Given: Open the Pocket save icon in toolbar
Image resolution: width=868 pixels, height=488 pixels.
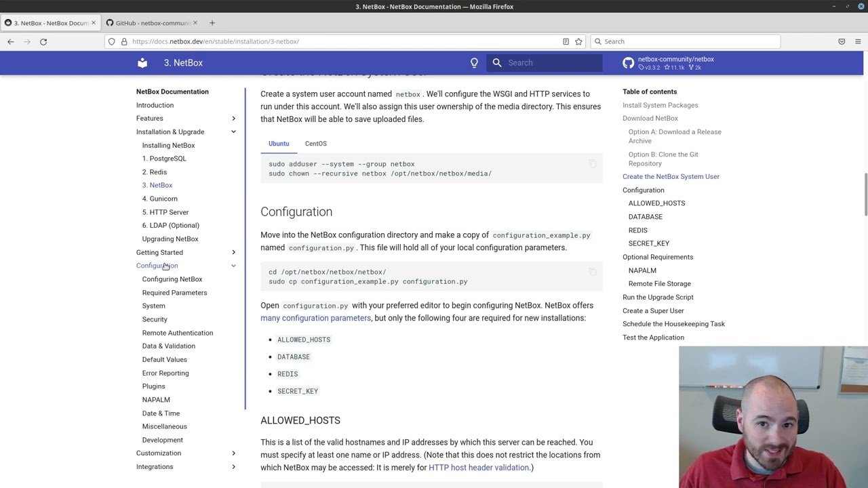Looking at the screenshot, I should (x=842, y=41).
